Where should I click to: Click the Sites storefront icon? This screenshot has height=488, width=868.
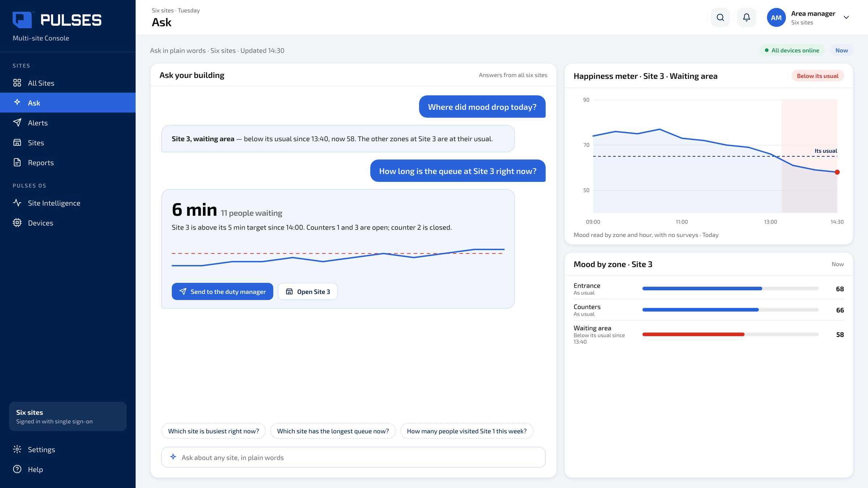pos(17,142)
